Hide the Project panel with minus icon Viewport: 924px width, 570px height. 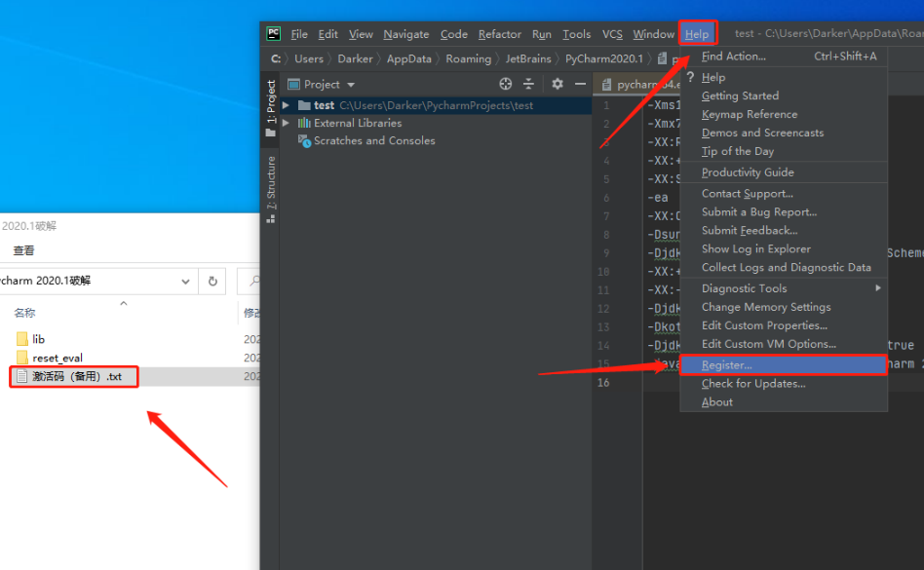[x=580, y=84]
